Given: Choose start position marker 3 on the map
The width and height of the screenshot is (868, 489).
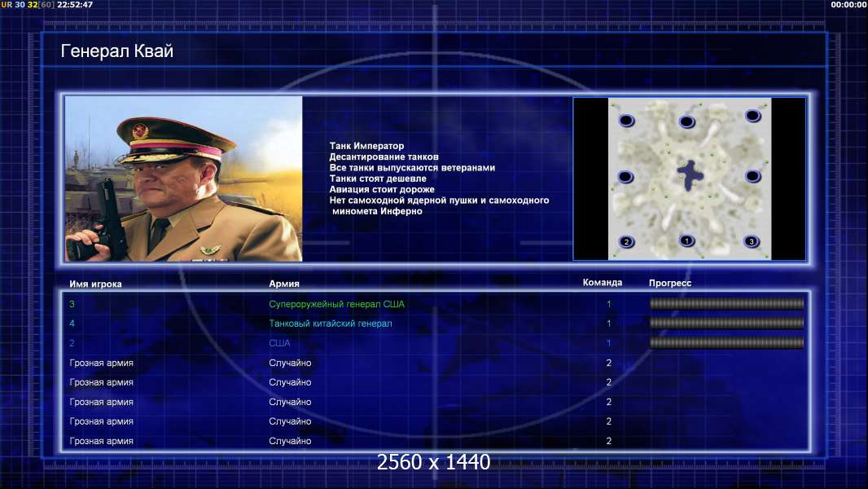Looking at the screenshot, I should [752, 241].
